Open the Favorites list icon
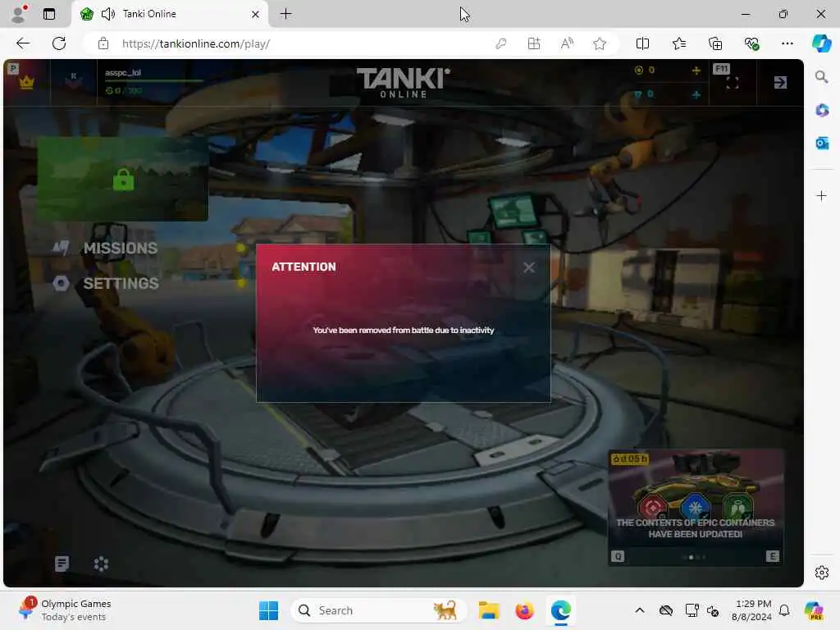This screenshot has height=630, width=840. click(x=678, y=43)
